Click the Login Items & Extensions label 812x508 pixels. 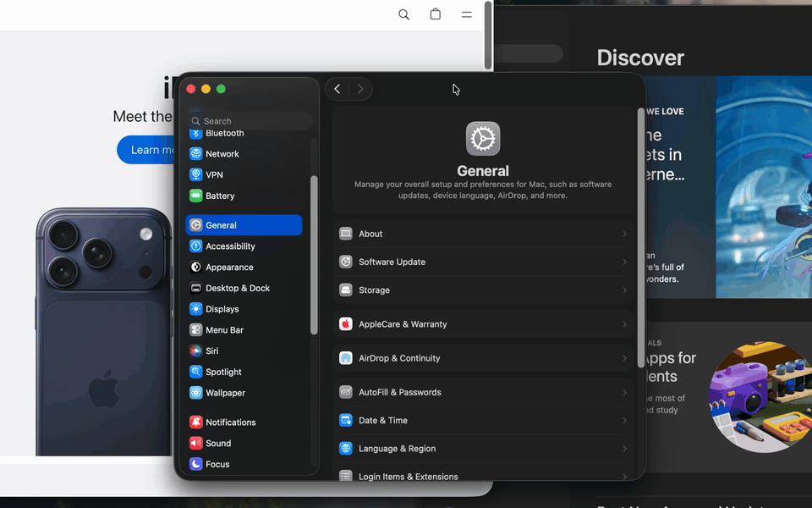tap(409, 477)
